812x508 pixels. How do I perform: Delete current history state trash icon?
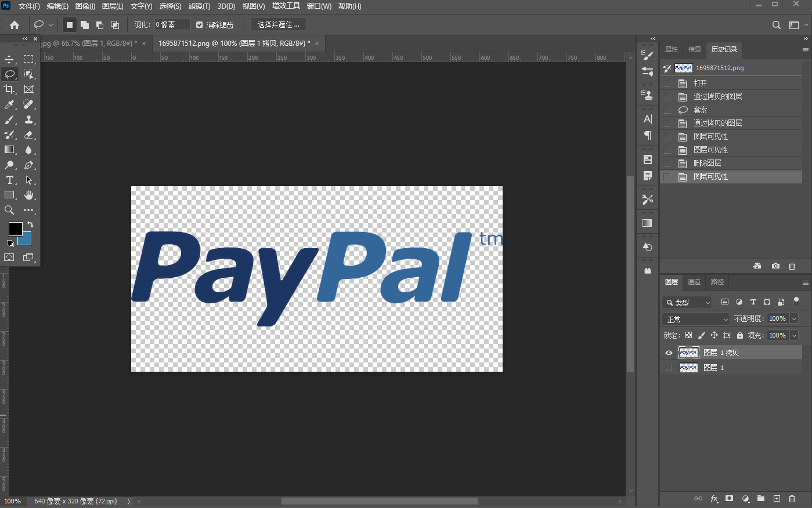point(792,266)
